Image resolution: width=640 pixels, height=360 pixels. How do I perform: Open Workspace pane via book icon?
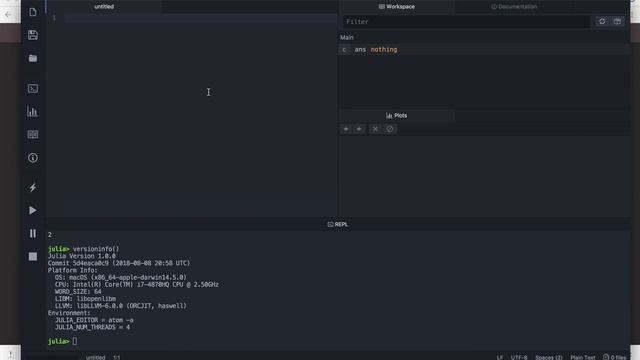click(x=33, y=135)
